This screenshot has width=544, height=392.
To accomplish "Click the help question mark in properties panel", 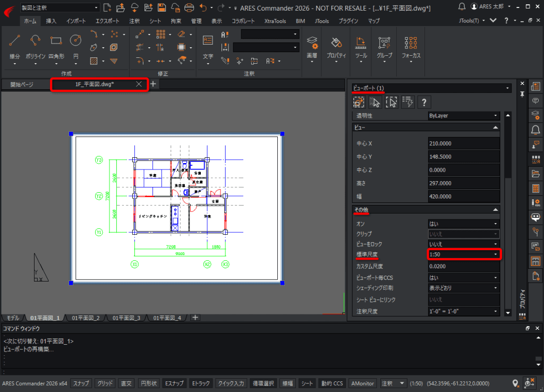I will pos(423,102).
